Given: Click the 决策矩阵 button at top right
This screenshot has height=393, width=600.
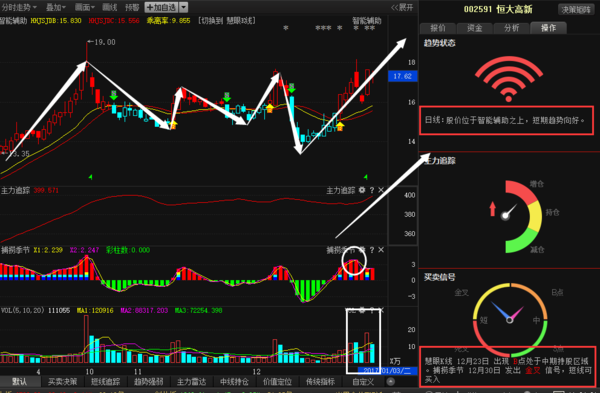Looking at the screenshot, I should 576,10.
